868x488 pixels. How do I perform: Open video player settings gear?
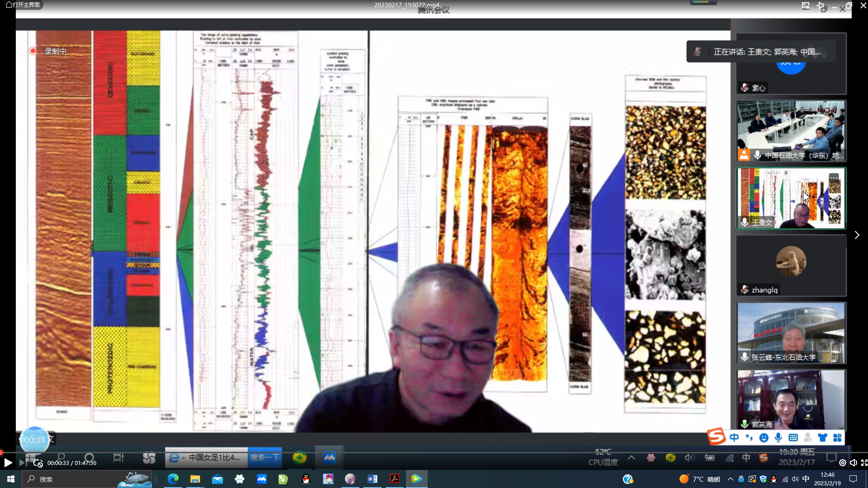842,463
